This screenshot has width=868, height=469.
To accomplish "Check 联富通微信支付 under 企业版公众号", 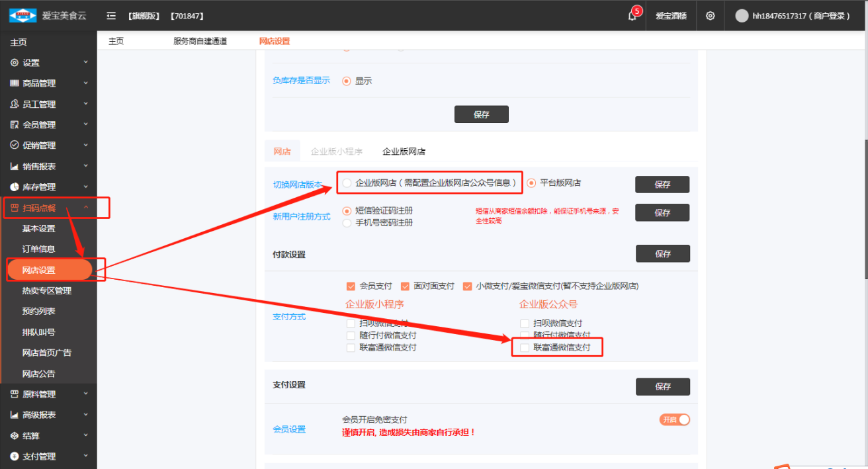I will [525, 347].
